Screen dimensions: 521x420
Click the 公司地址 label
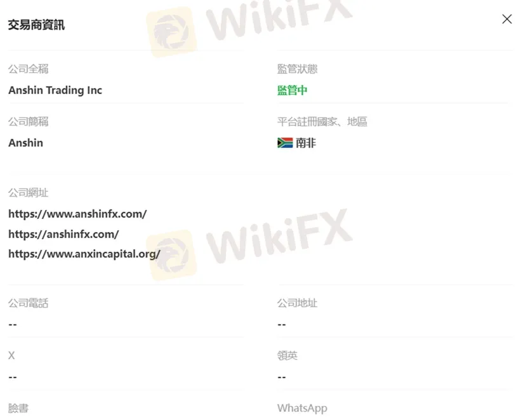[298, 303]
